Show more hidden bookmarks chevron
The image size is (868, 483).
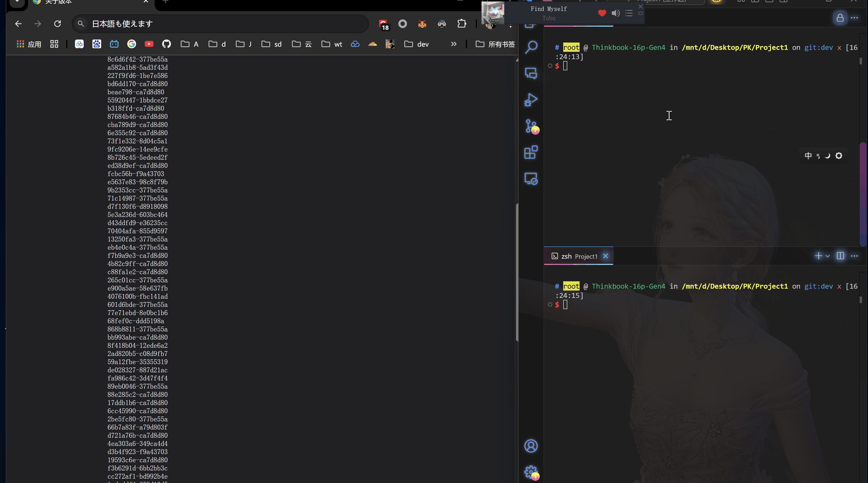pyautogui.click(x=454, y=44)
